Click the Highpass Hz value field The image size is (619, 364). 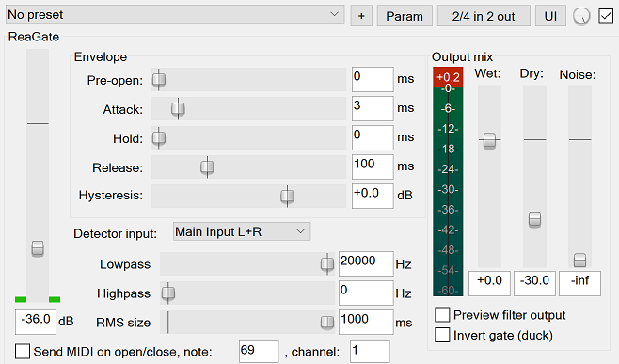click(x=366, y=293)
